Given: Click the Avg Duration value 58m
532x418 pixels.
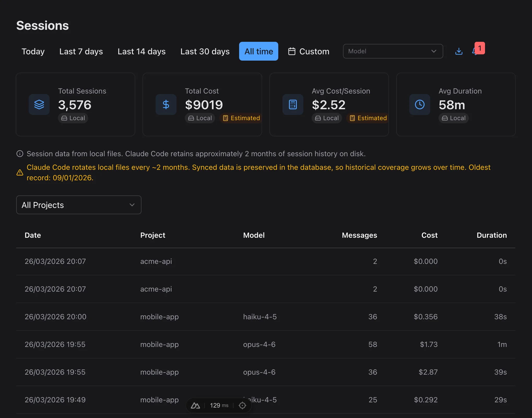Looking at the screenshot, I should [452, 105].
